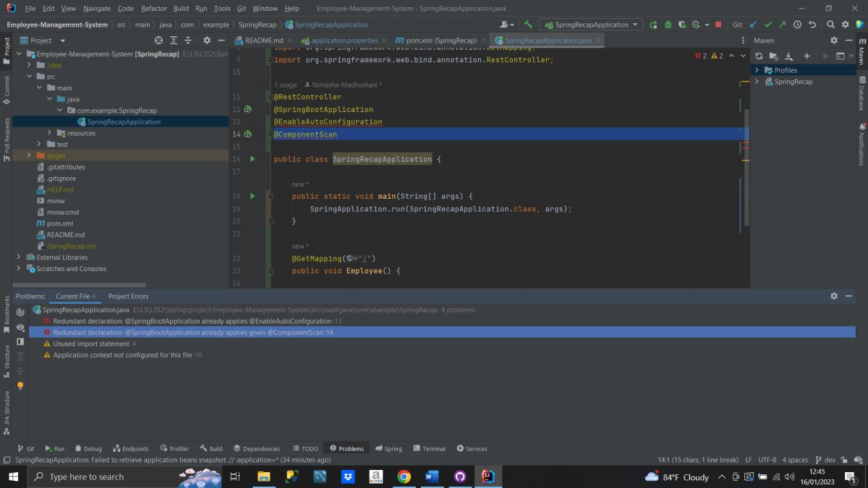This screenshot has width=868, height=488.
Task: Expand SpringRecap Maven project node
Action: pos(757,82)
